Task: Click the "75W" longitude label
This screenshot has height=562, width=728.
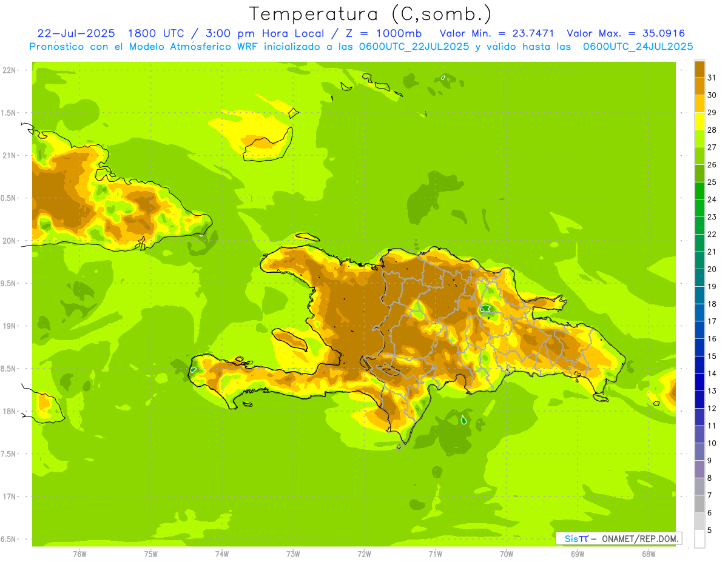Action: click(x=151, y=554)
